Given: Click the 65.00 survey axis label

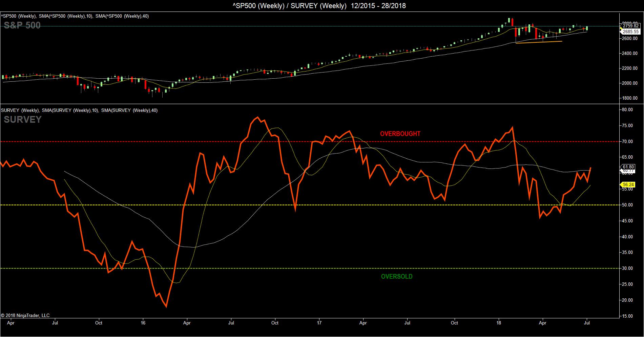Looking at the screenshot, I should coord(627,157).
